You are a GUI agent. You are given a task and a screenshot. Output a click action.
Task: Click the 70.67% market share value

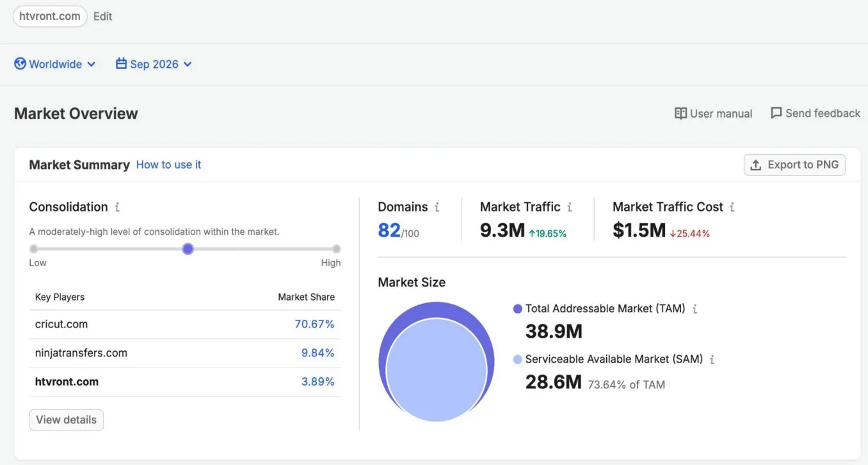point(314,324)
